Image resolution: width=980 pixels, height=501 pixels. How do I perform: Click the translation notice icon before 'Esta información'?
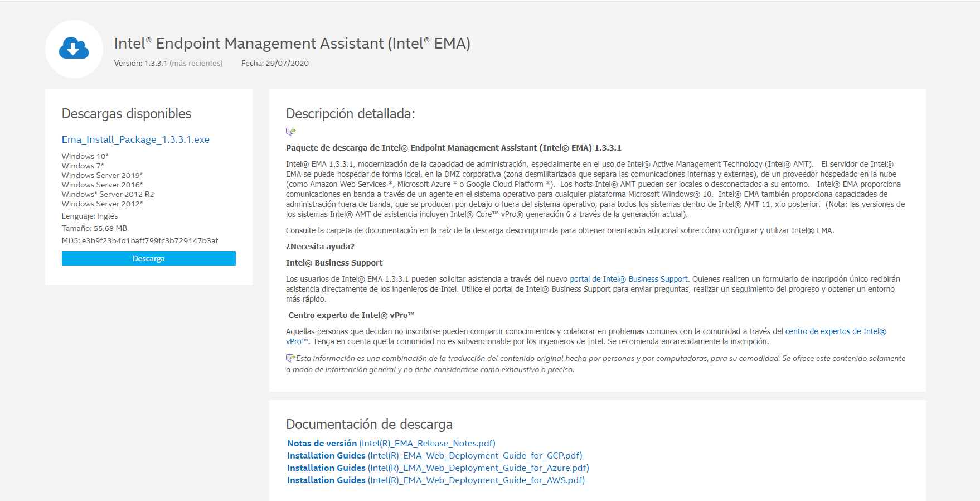pyautogui.click(x=290, y=358)
